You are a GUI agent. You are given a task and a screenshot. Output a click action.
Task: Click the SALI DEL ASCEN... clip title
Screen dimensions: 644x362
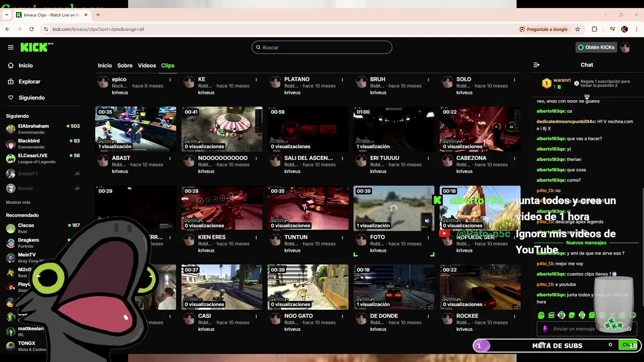[x=308, y=158]
